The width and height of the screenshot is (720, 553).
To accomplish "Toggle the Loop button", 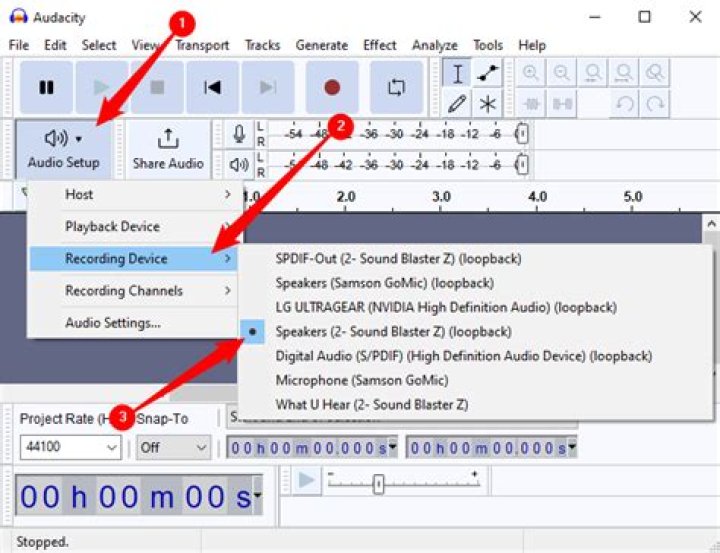I will (x=396, y=87).
